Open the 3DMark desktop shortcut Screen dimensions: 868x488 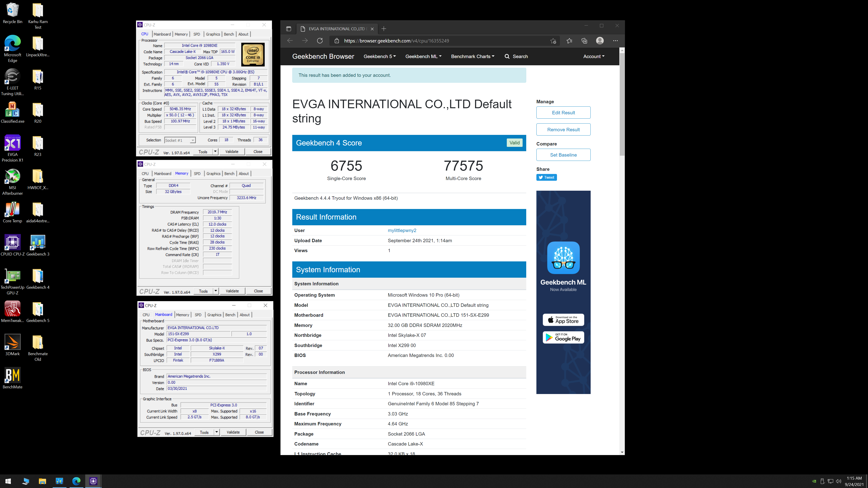[12, 345]
